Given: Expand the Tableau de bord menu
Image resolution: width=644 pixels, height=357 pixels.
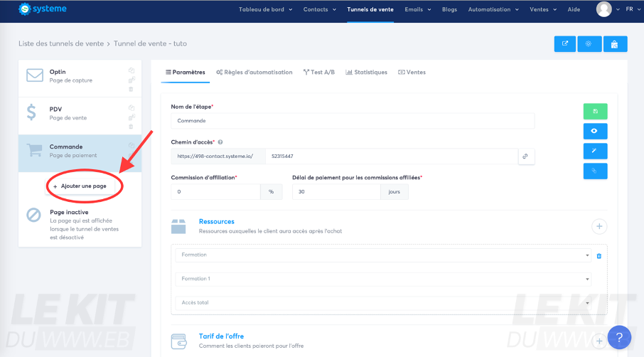Looking at the screenshot, I should click(x=265, y=9).
